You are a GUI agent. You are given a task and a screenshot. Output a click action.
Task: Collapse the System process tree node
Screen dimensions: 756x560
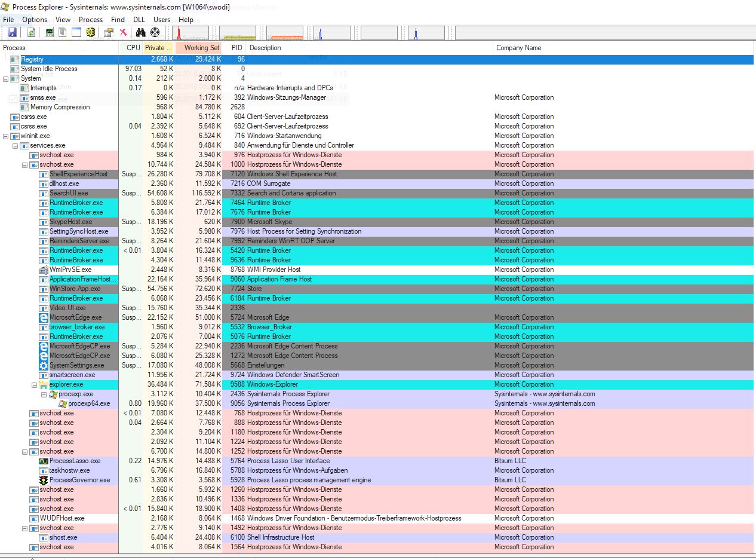(x=6, y=78)
